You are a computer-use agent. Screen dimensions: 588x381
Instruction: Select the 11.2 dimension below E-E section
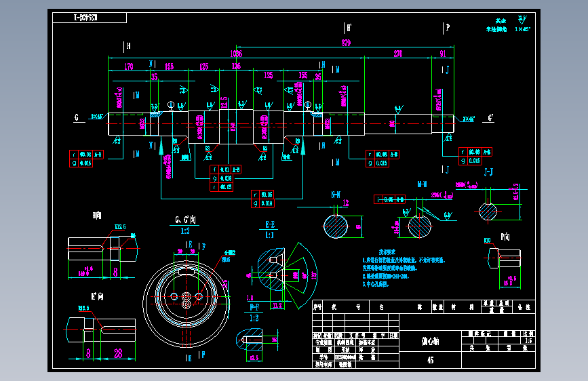pyautogui.click(x=277, y=306)
